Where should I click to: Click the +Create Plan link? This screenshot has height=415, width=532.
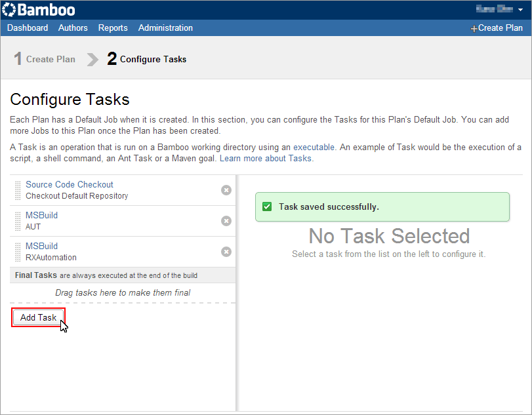pyautogui.click(x=497, y=28)
